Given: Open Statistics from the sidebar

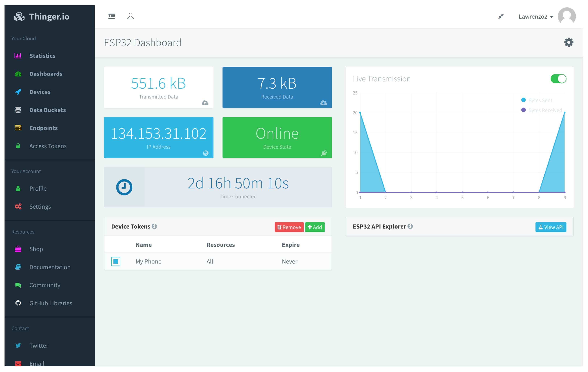Looking at the screenshot, I should pos(42,56).
